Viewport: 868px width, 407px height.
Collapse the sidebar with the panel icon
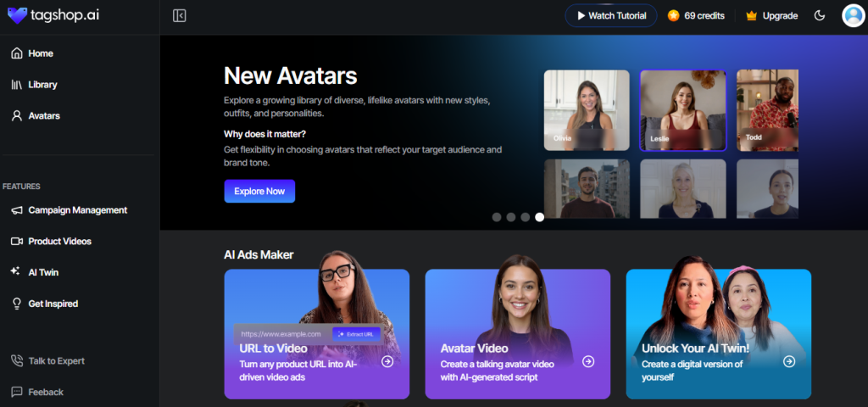point(180,15)
